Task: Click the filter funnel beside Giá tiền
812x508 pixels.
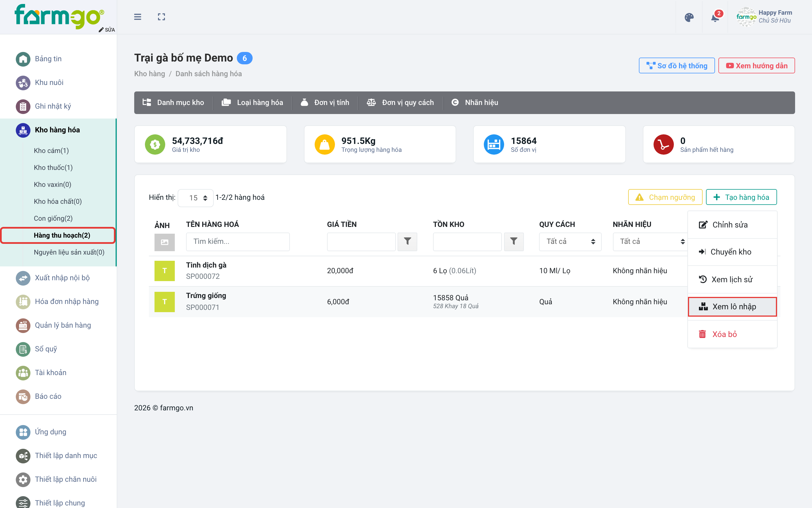Action: [407, 242]
